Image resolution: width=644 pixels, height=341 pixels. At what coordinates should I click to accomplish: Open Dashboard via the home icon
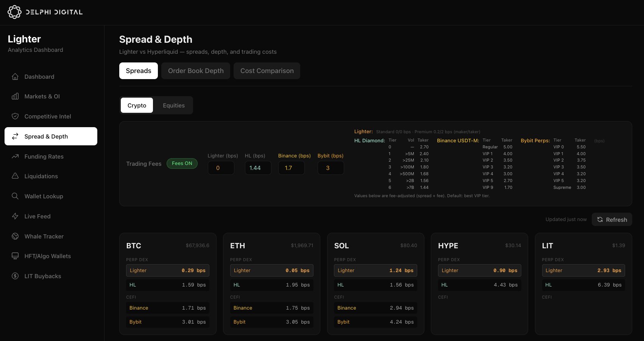15,77
